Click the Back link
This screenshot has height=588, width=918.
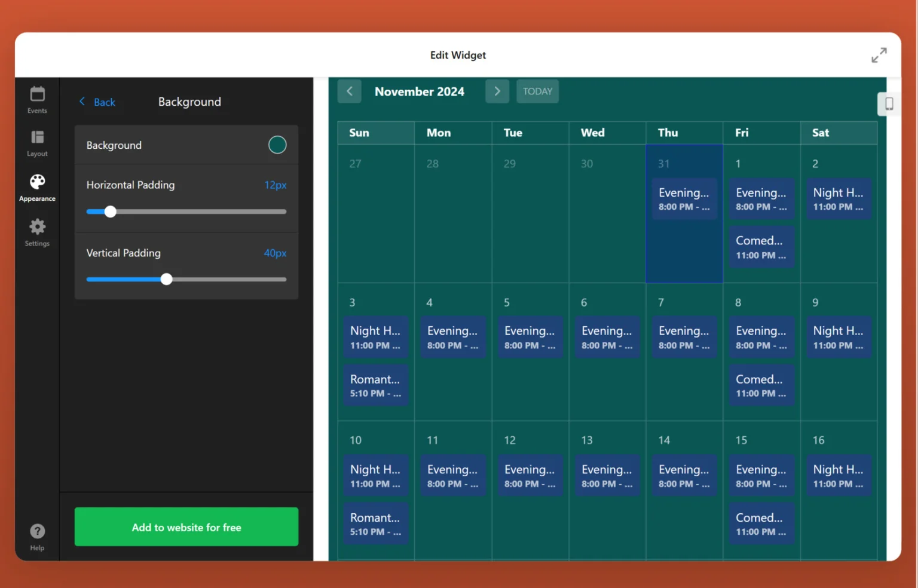(x=97, y=102)
